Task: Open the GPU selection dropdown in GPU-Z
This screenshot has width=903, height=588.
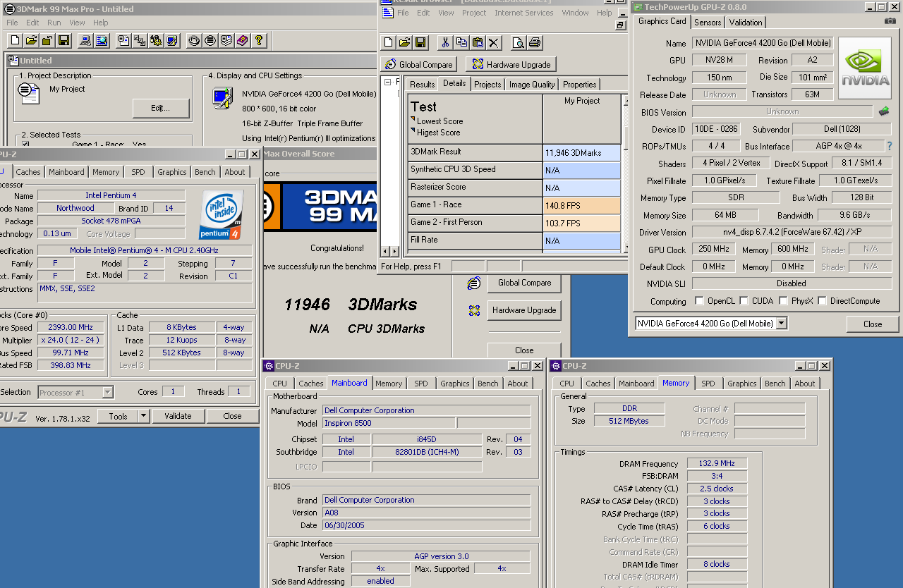Action: pos(781,324)
